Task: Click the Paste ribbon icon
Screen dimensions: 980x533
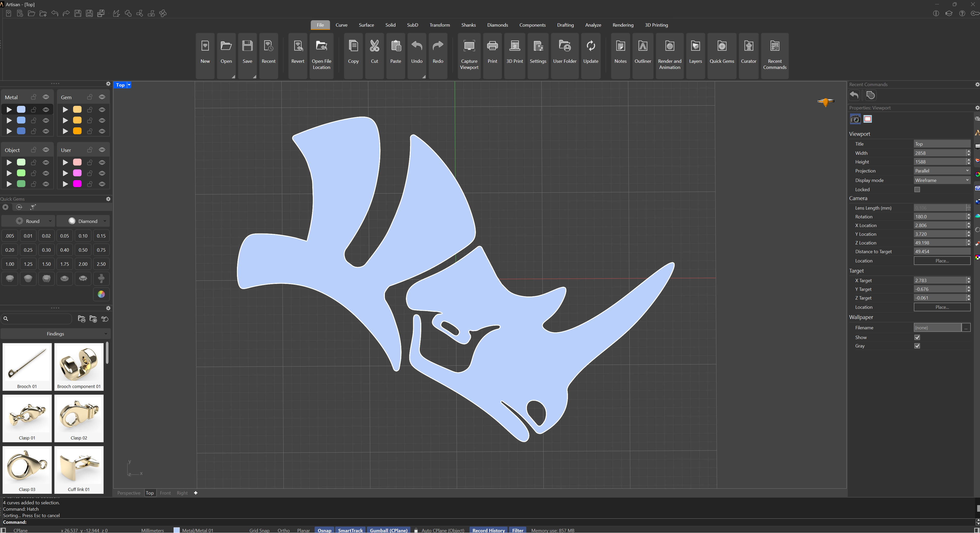Action: (396, 46)
